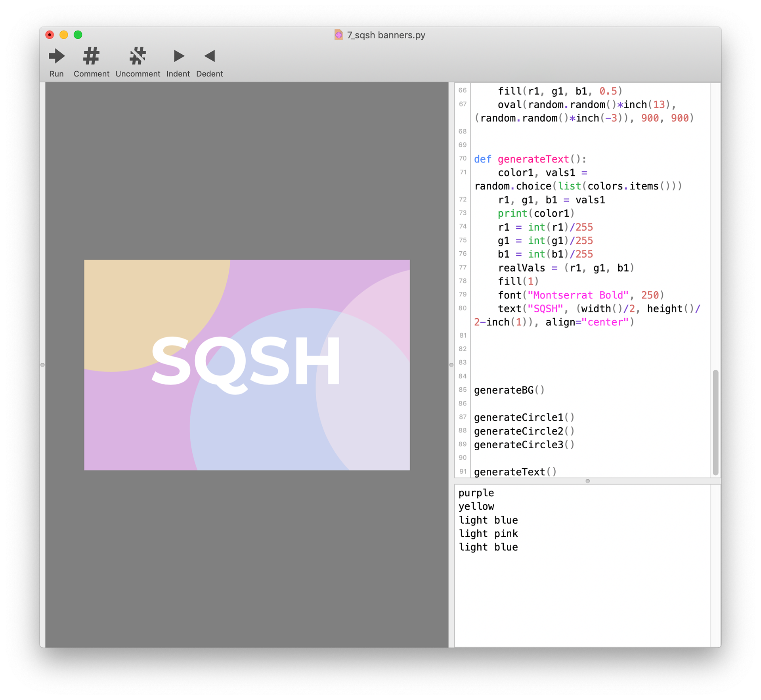The height and width of the screenshot is (700, 761).
Task: Click the 'oval(random.random()*inch(13),' line
Action: click(x=587, y=105)
